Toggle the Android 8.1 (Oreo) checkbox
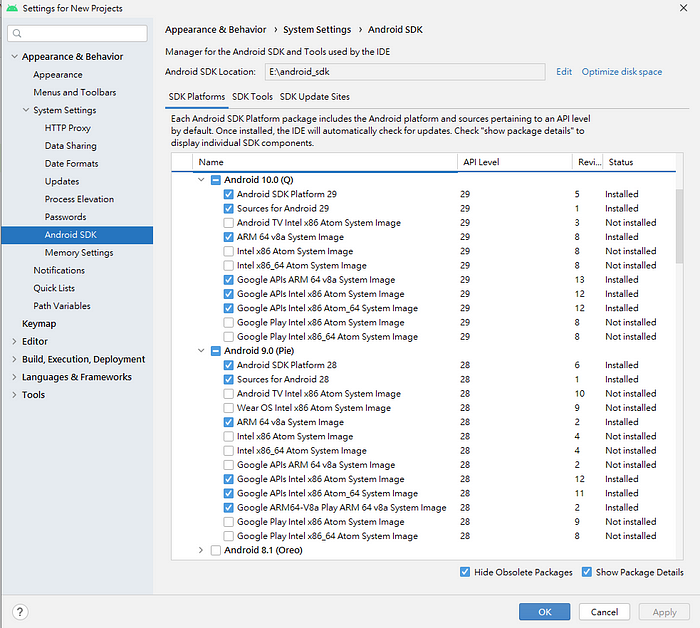700x628 pixels. pyautogui.click(x=216, y=550)
